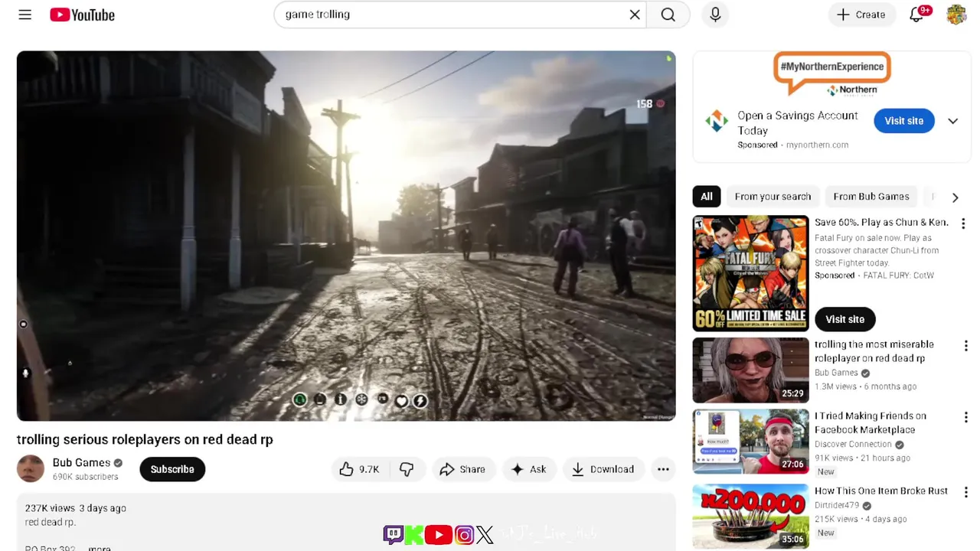Viewport: 980px width, 551px height.
Task: Open the Dirtrider479 channel name
Action: click(x=836, y=506)
